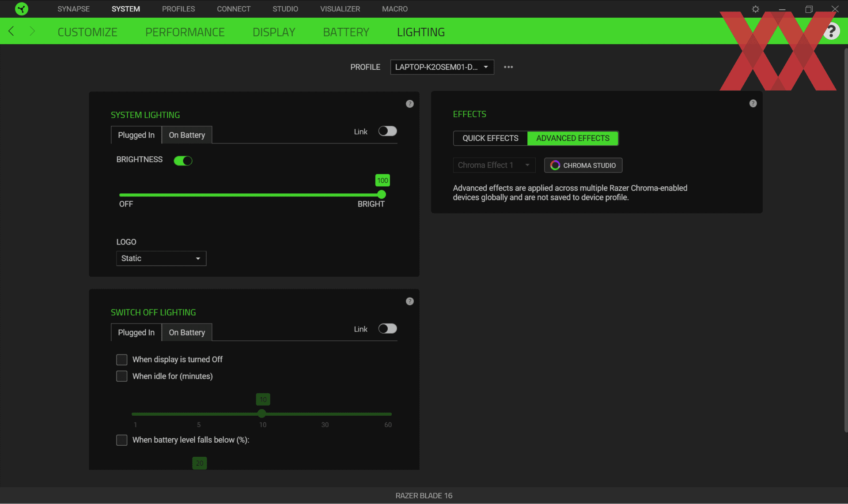Toggle System Lighting Link switch
The image size is (848, 504).
[388, 131]
